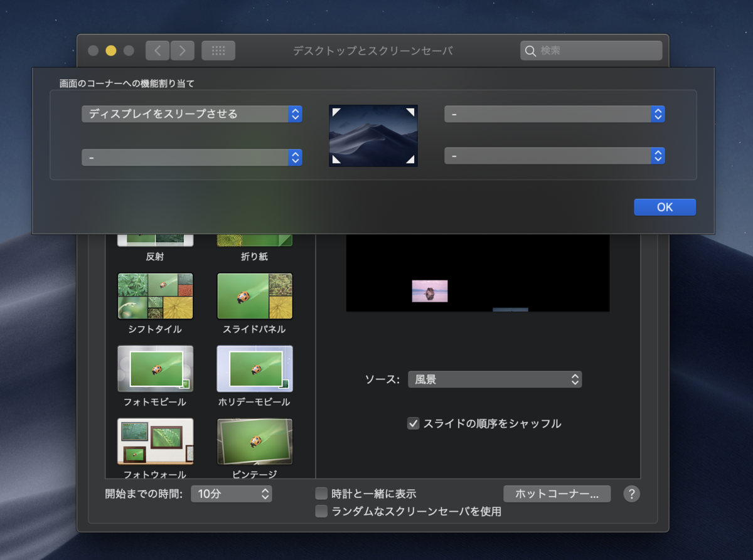Select the シフトタイル screen saver
The width and height of the screenshot is (753, 560).
click(155, 296)
